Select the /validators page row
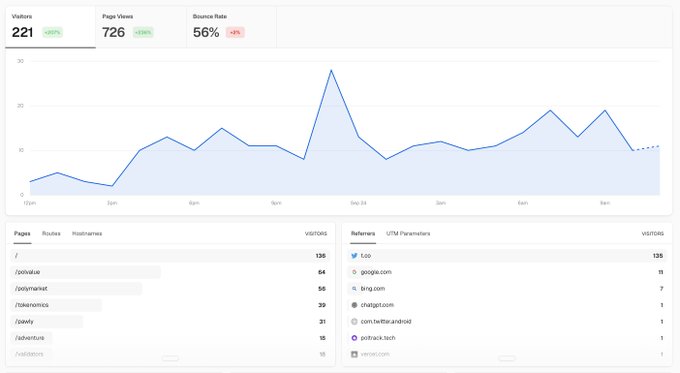The height and width of the screenshot is (373, 680). tap(170, 354)
